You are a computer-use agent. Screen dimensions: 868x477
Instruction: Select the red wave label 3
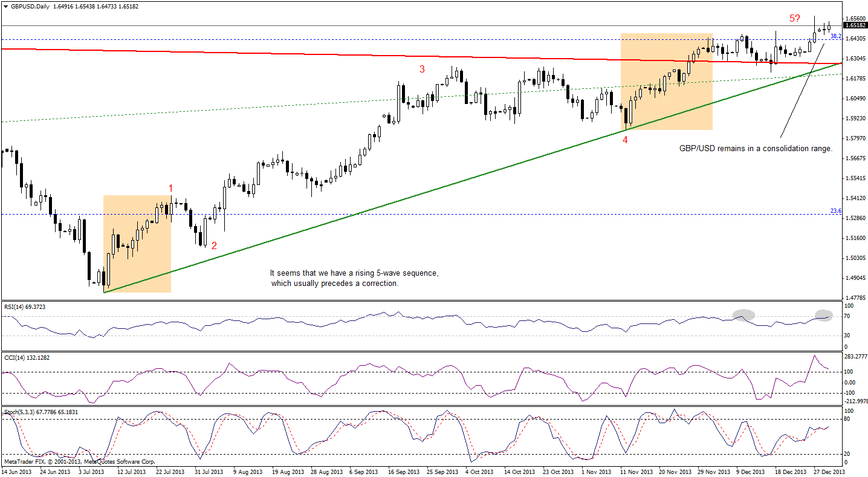[x=423, y=70]
